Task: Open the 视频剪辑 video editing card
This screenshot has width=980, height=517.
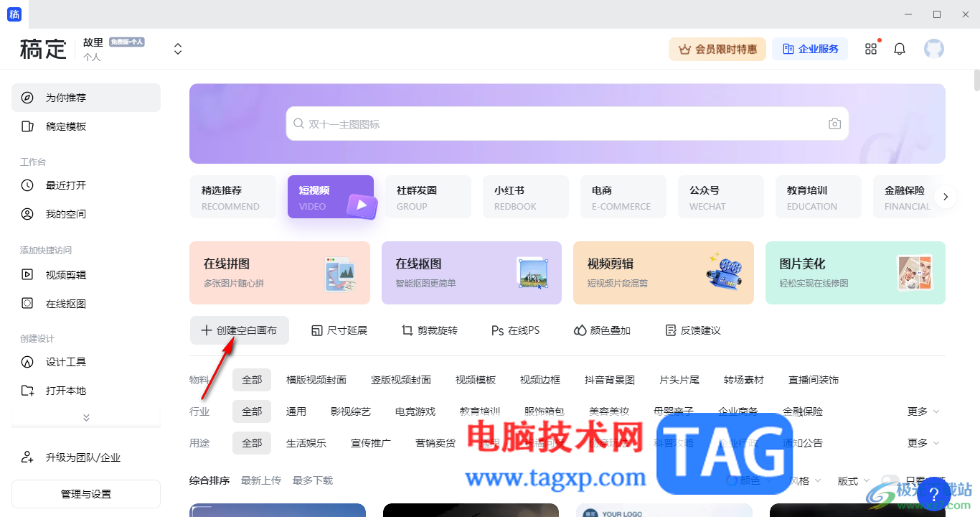Action: [x=664, y=273]
